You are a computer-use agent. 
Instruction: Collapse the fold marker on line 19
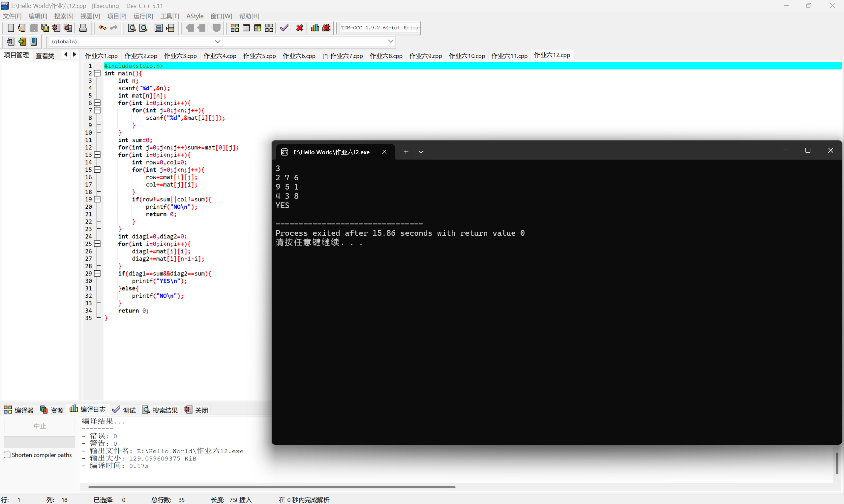tap(98, 199)
